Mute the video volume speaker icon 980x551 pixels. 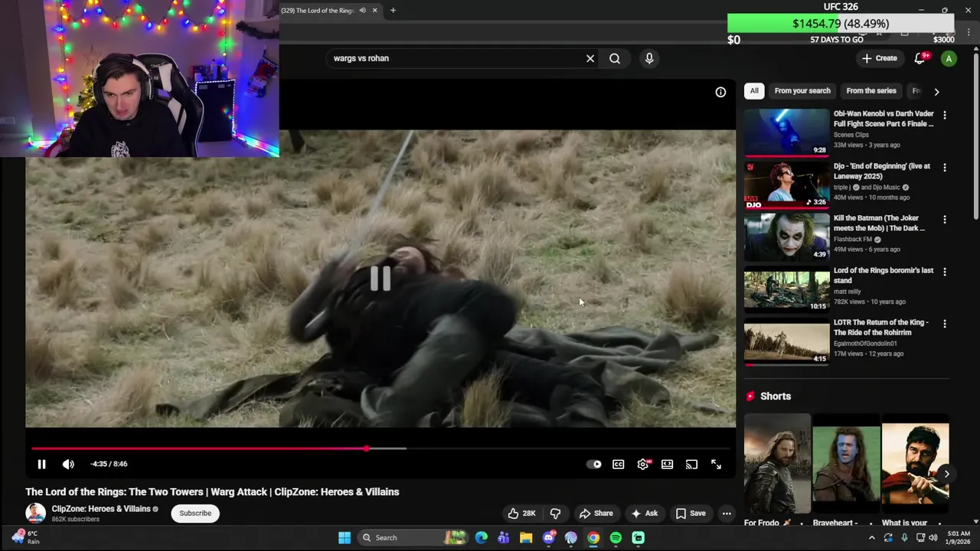coord(68,464)
